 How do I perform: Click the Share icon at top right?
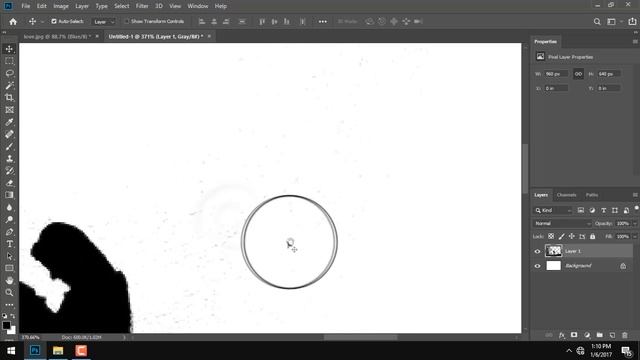point(632,22)
